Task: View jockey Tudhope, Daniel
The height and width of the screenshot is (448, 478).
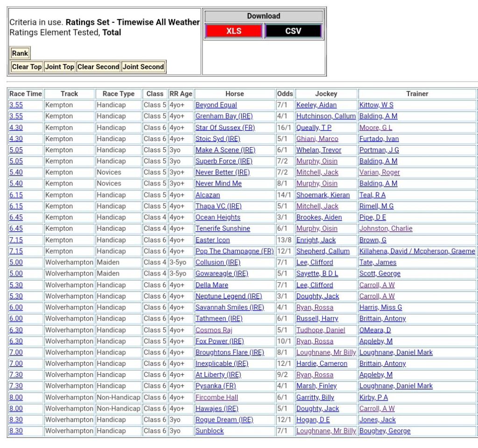Action: [321, 330]
